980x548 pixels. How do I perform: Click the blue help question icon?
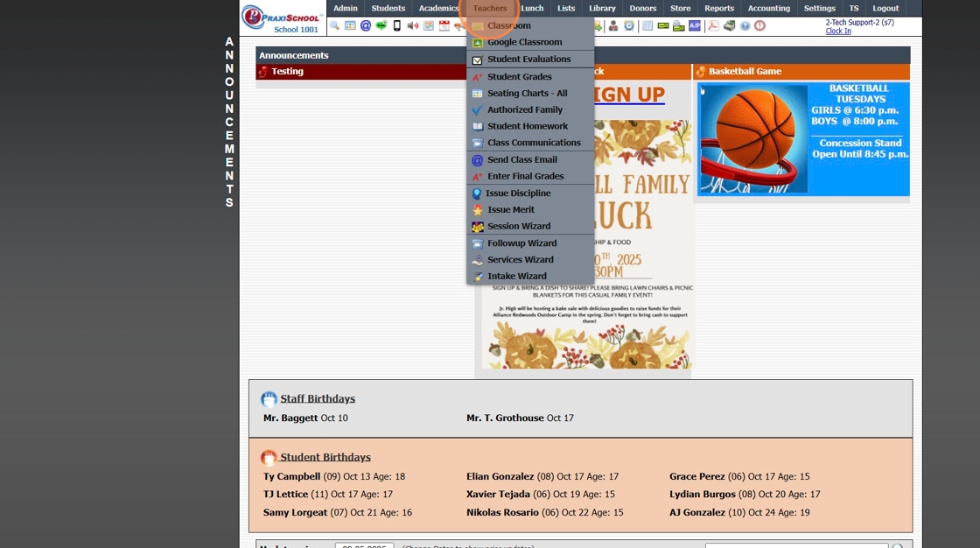click(x=745, y=25)
